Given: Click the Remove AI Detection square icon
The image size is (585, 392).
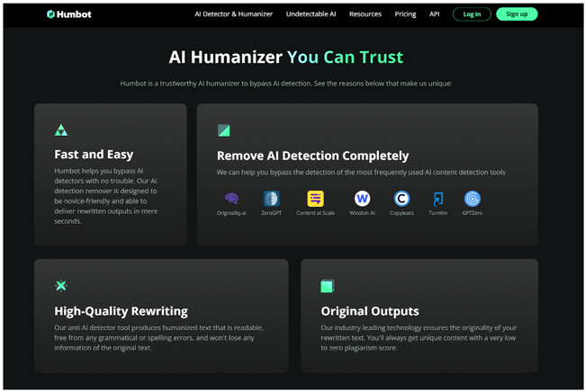Looking at the screenshot, I should (x=224, y=130).
